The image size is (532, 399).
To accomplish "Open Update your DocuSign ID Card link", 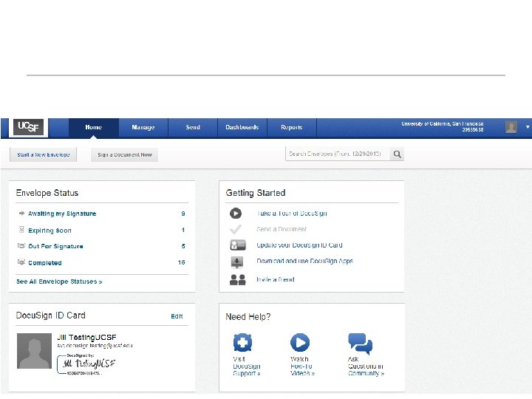I will pyautogui.click(x=299, y=245).
